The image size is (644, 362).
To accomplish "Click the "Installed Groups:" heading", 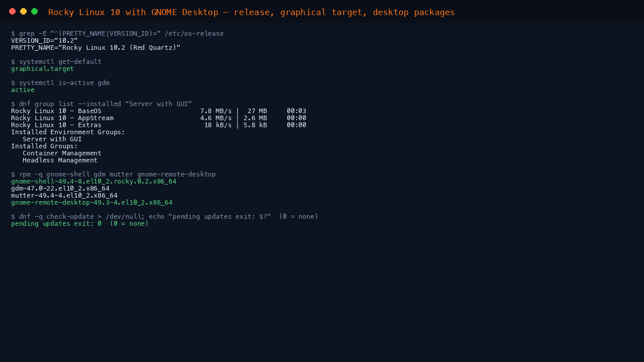I will 44,146.
